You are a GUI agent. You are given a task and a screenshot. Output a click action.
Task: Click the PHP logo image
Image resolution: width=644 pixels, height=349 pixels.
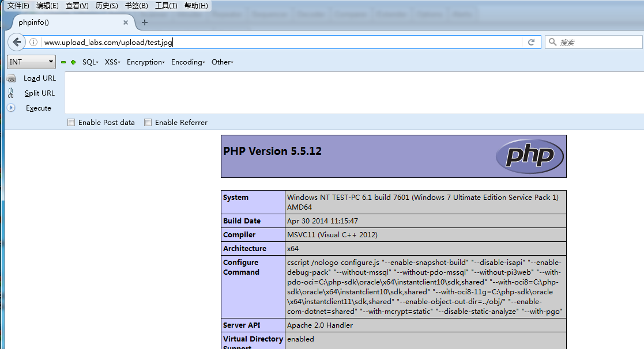pos(529,156)
